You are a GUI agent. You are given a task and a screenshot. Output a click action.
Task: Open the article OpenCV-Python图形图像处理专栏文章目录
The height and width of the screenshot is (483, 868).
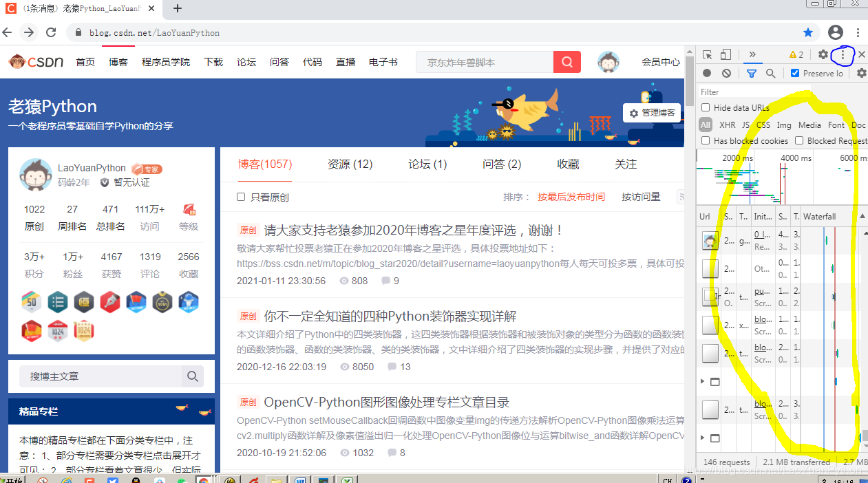click(x=387, y=402)
